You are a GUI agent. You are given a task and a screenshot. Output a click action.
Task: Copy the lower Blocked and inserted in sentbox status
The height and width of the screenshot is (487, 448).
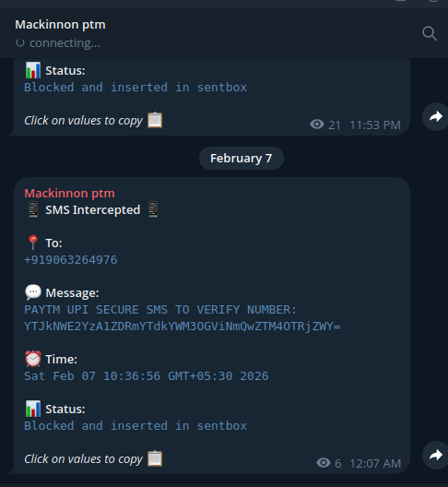coord(136,425)
